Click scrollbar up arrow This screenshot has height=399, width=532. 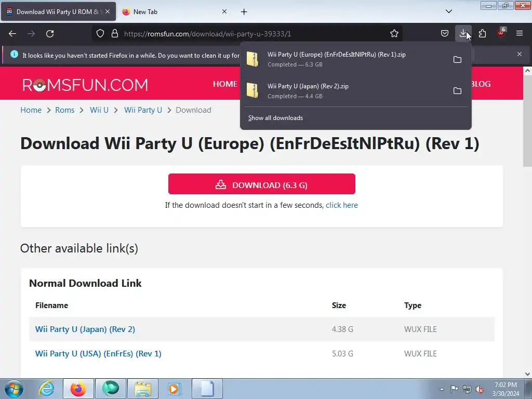pos(527,71)
